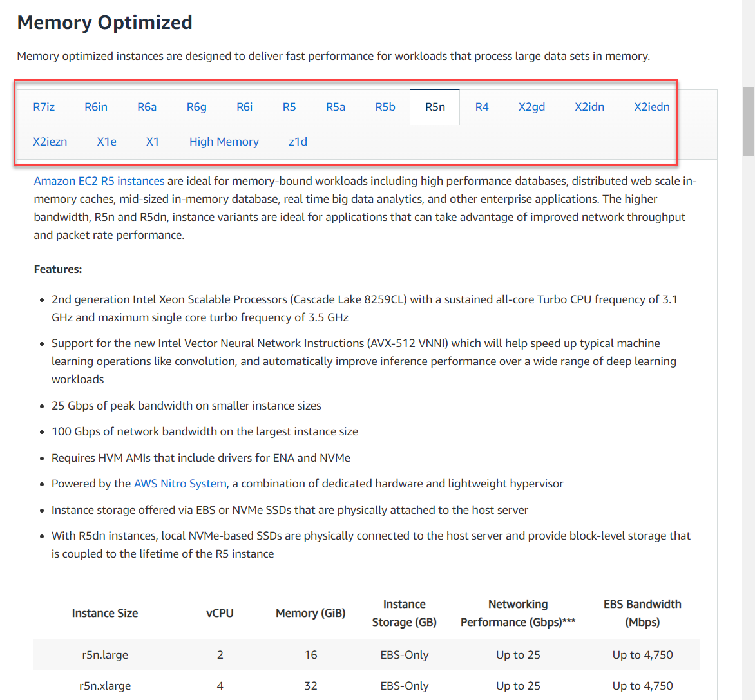This screenshot has width=755, height=700.
Task: Click Up to 4,750 in r5n.xlarge row
Action: pyautogui.click(x=642, y=686)
